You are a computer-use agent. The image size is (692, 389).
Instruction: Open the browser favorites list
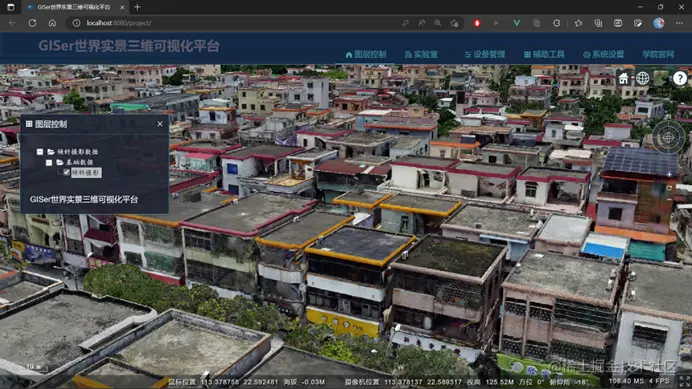(x=578, y=23)
